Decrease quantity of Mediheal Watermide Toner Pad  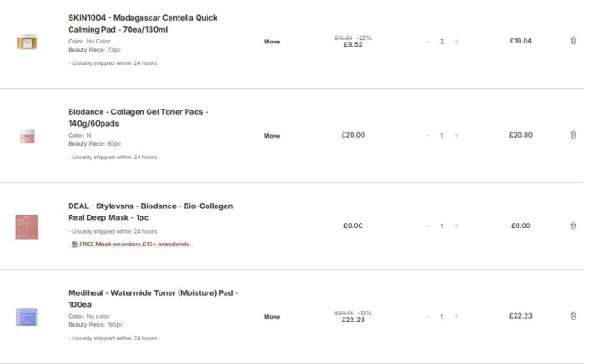pyautogui.click(x=428, y=317)
